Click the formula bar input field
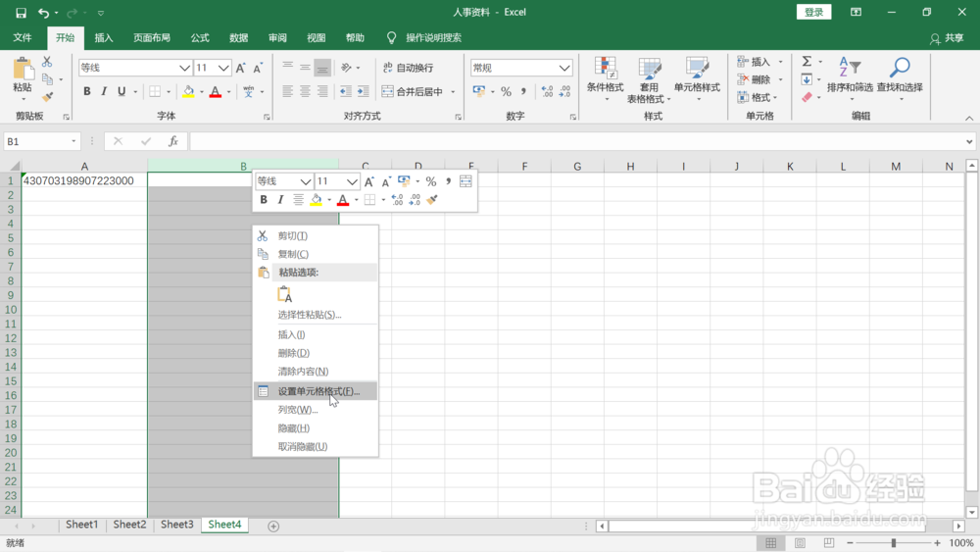The height and width of the screenshot is (552, 980). [x=578, y=141]
